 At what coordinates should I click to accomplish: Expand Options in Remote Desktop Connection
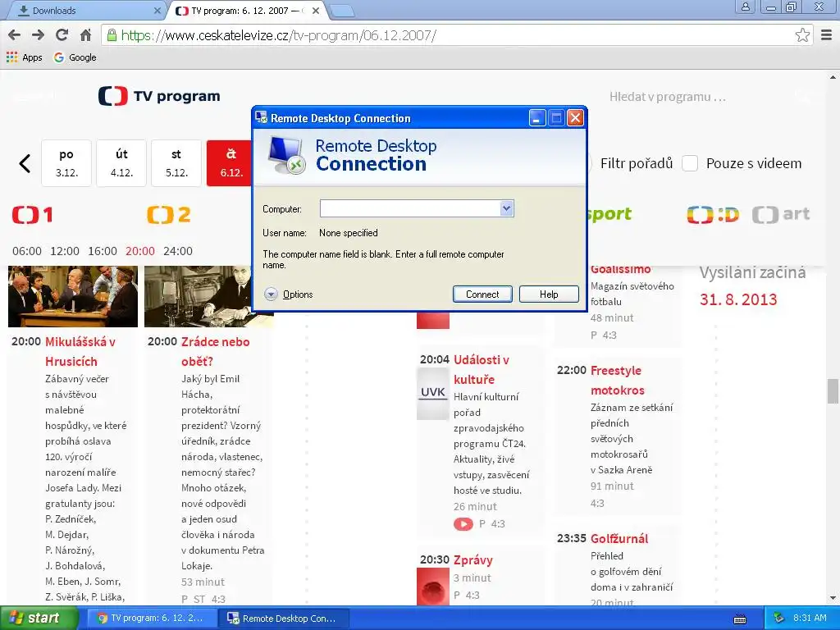[288, 294]
